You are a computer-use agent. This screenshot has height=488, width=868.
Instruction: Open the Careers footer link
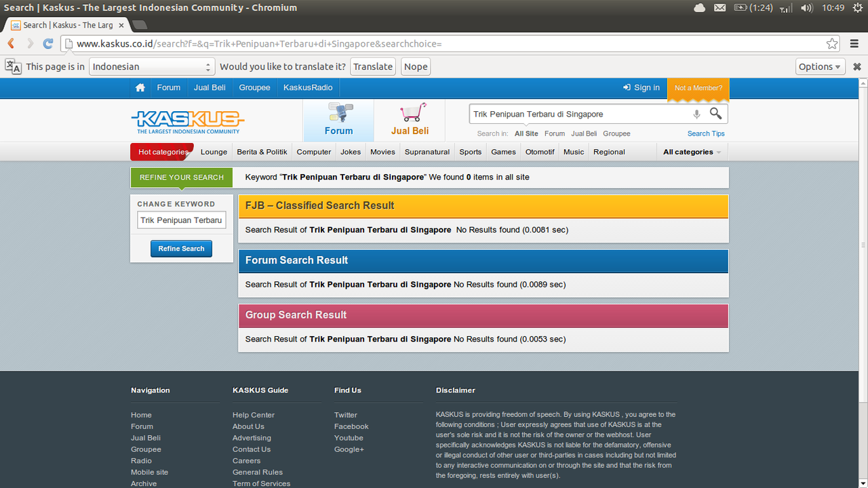coord(246,461)
